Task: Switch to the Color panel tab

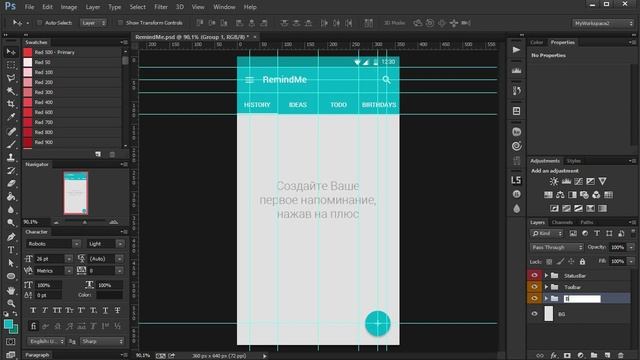Action: click(536, 42)
